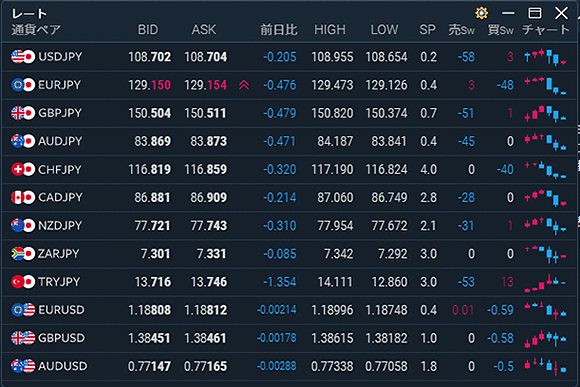Select the NZDJPY currency pair name

(x=60, y=226)
